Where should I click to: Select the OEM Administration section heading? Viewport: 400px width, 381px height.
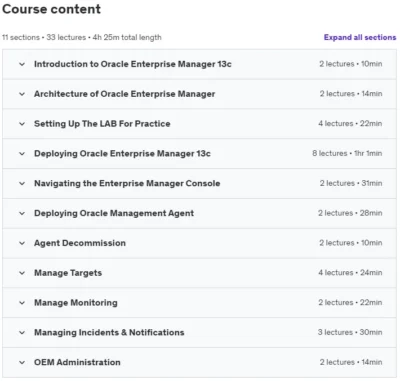coord(77,362)
